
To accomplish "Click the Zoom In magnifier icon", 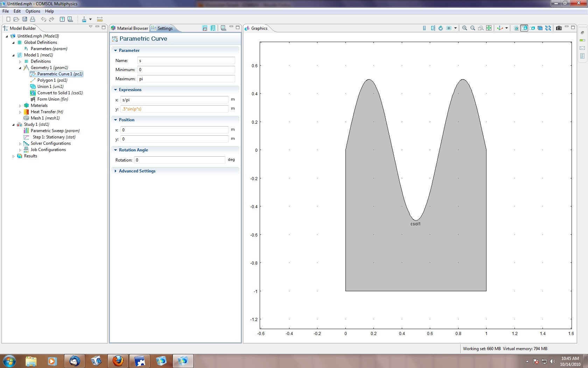I will pyautogui.click(x=464, y=28).
